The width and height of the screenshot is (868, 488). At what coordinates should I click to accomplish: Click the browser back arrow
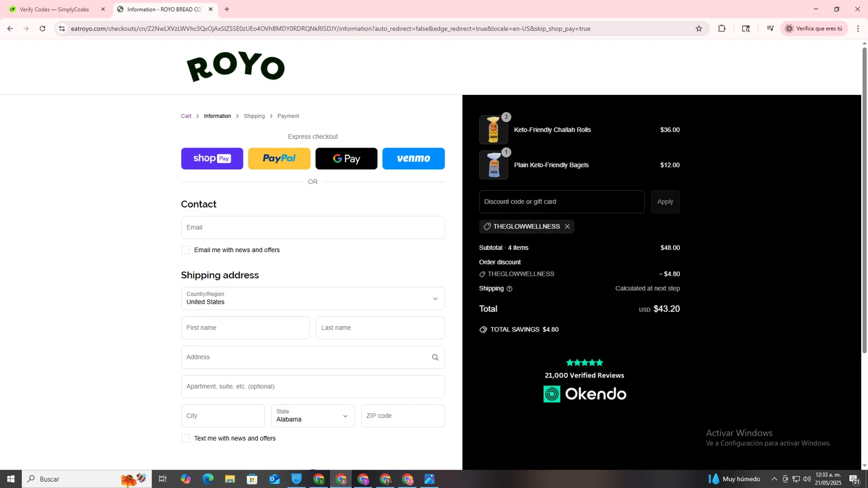pos(10,28)
